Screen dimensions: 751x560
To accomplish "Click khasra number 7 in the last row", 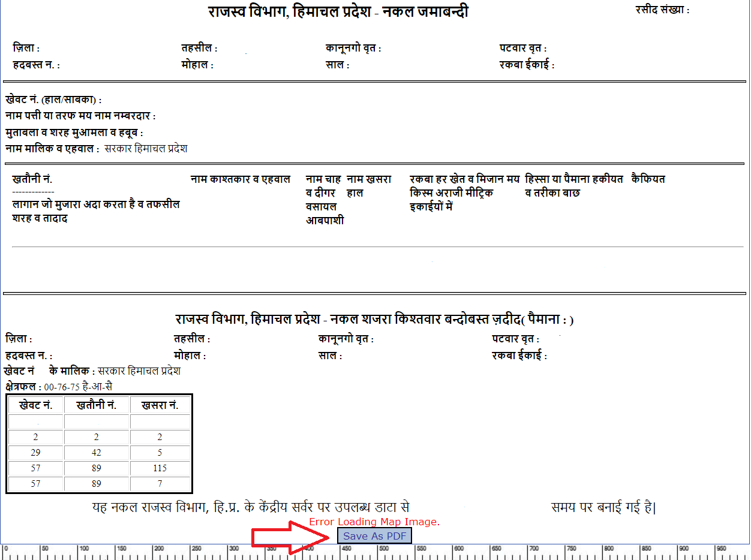I will [x=160, y=484].
